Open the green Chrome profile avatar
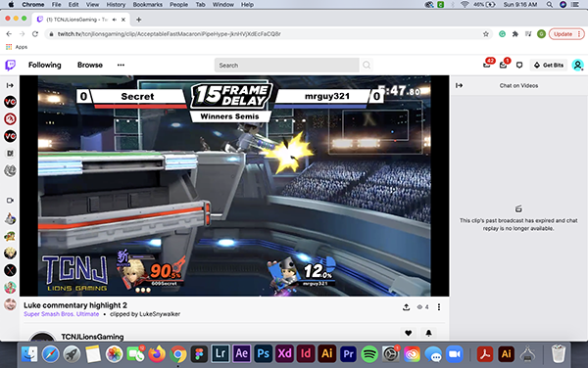This screenshot has height=368, width=588. [x=541, y=34]
